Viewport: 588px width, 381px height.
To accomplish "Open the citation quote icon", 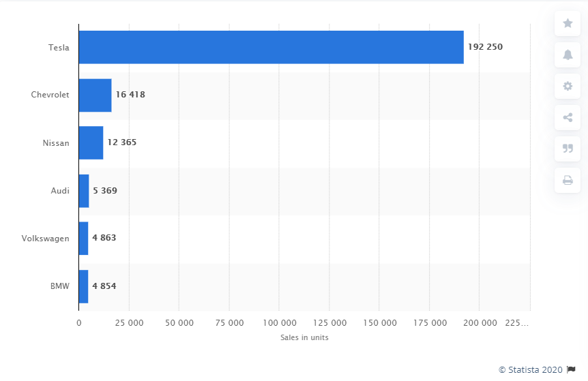I will pos(568,149).
